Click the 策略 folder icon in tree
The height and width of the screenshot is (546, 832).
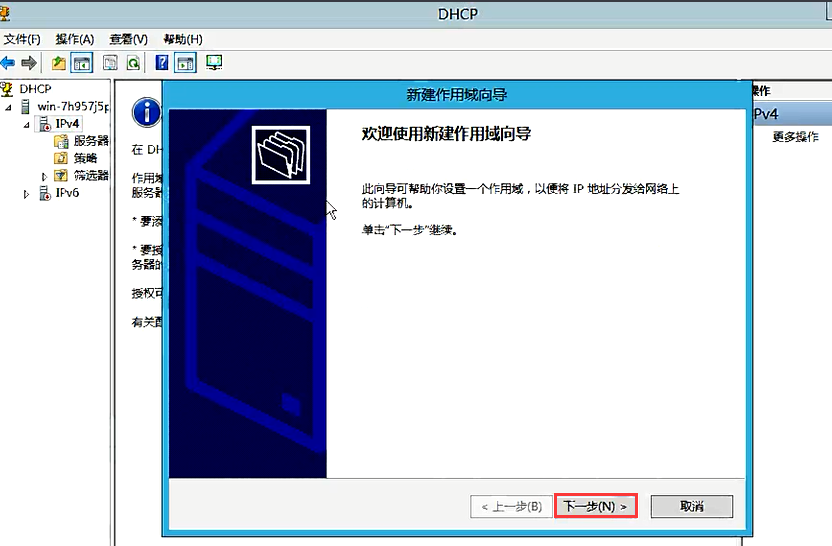(x=61, y=158)
